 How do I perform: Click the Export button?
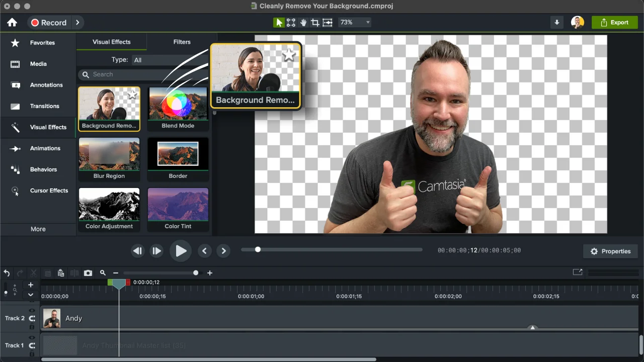pos(614,23)
